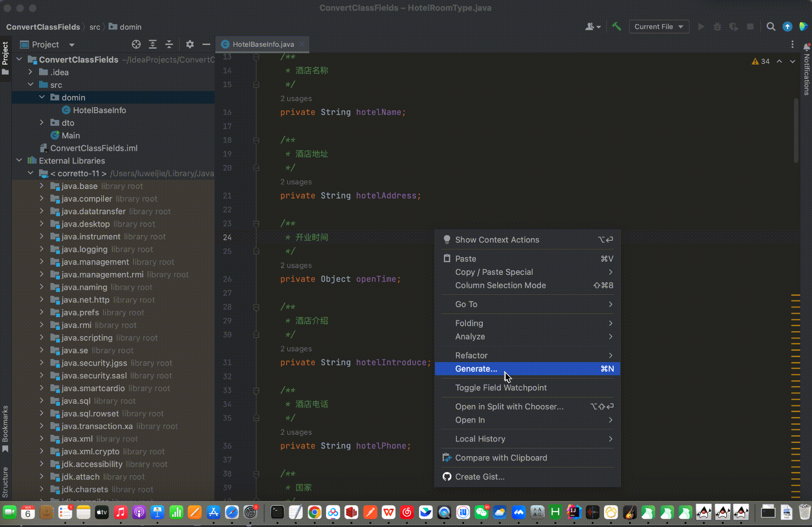
Task: Open the Current File run configuration dropdown
Action: tap(659, 27)
